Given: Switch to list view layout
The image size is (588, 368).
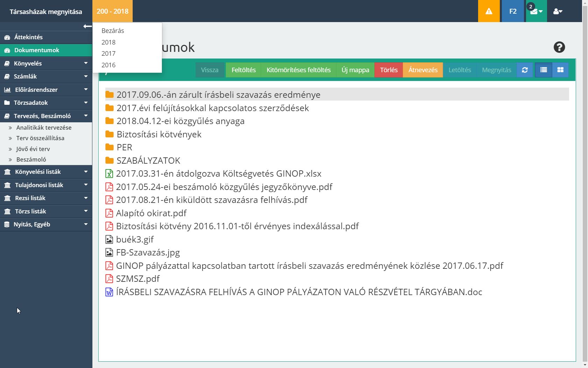Looking at the screenshot, I should coord(543,70).
